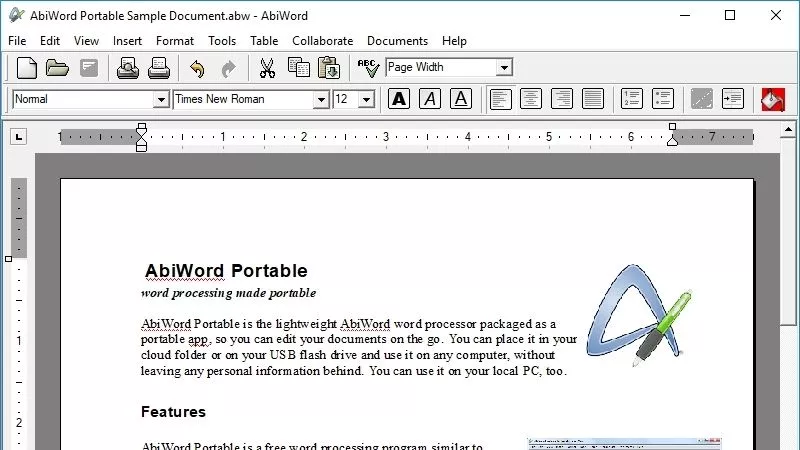This screenshot has height=450, width=800.
Task: Click the AbiWord Portable heading text
Action: coord(226,271)
